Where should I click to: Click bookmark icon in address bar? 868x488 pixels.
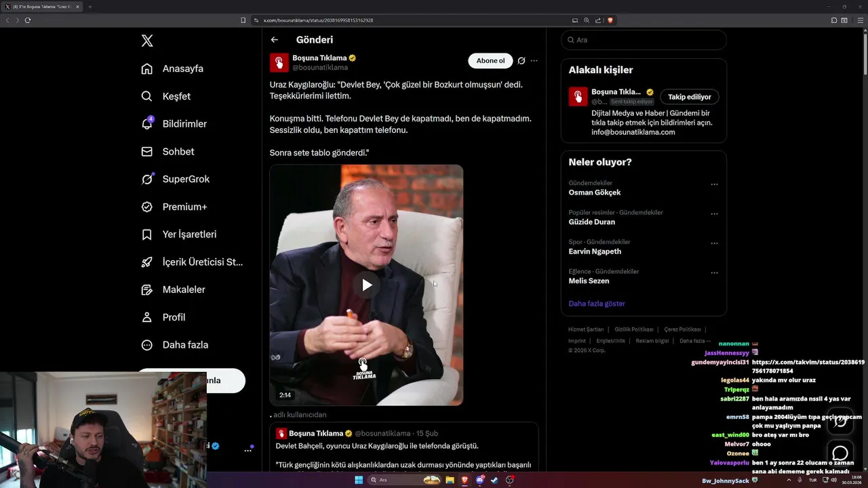243,20
